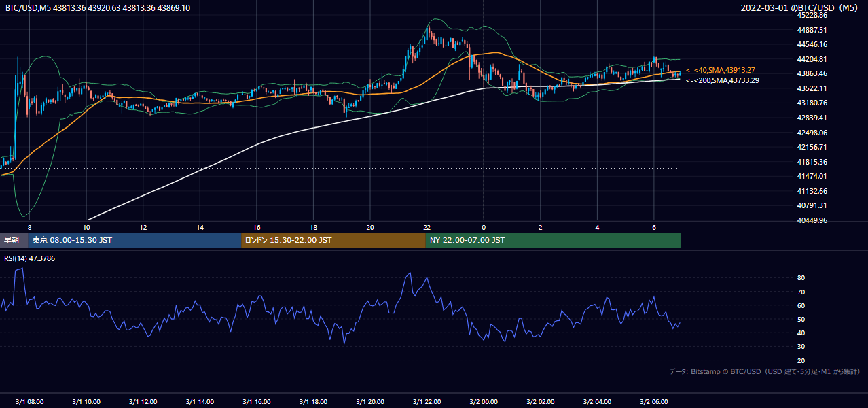Click the hour tick label 20 under chart
The height and width of the screenshot is (408, 868).
370,227
